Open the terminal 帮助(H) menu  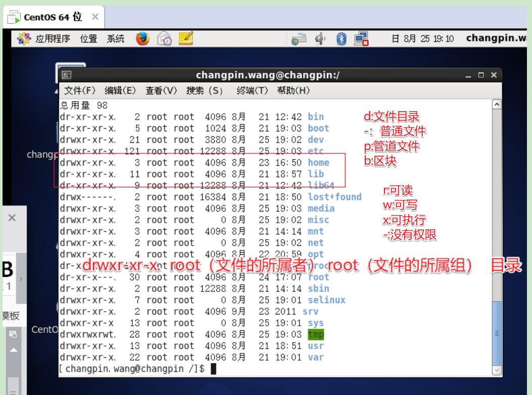click(x=294, y=90)
